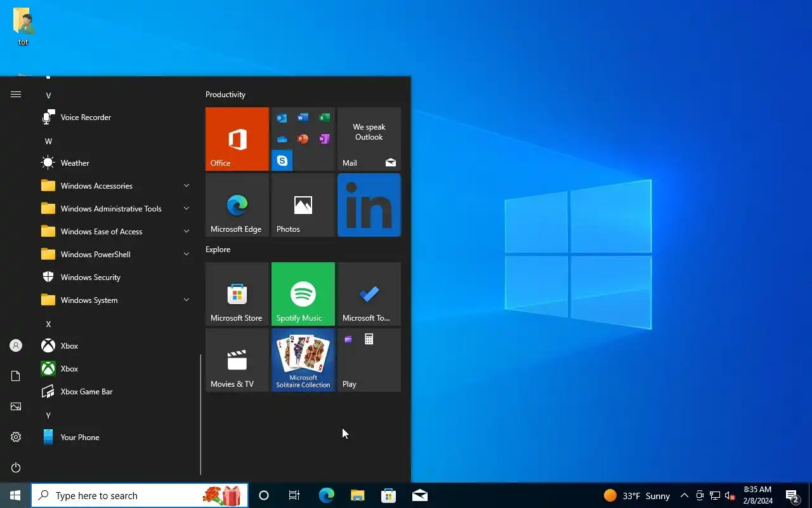The width and height of the screenshot is (812, 508).
Task: Open the notification center icon
Action: click(x=792, y=496)
